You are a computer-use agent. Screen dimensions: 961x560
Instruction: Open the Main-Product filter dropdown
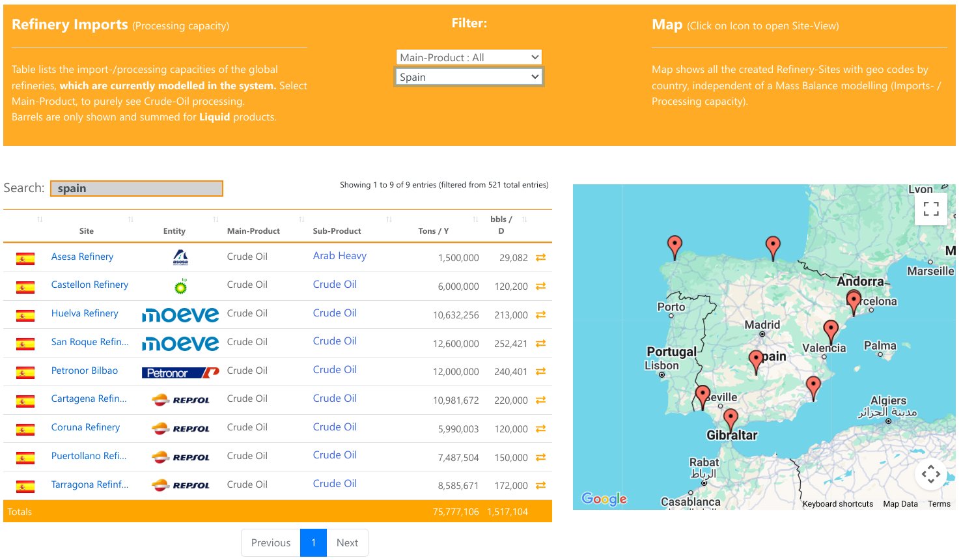point(469,57)
